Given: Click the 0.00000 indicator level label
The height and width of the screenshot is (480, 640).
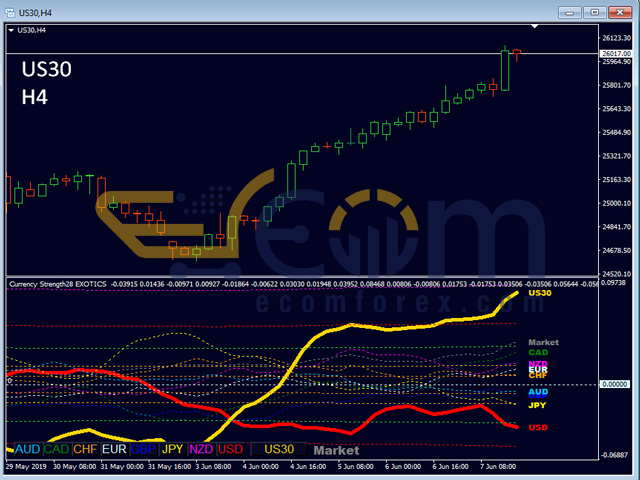Looking at the screenshot, I should pyautogui.click(x=615, y=384).
